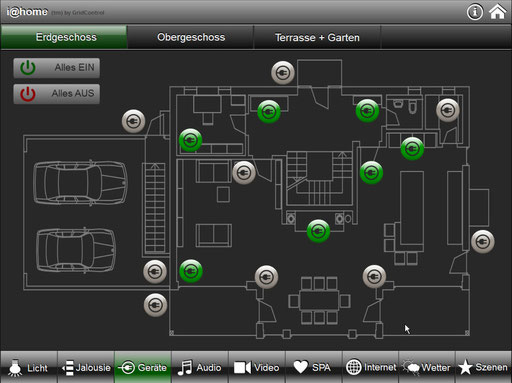
Task: Open the Szenen section in bottom bar
Action: pyautogui.click(x=484, y=367)
